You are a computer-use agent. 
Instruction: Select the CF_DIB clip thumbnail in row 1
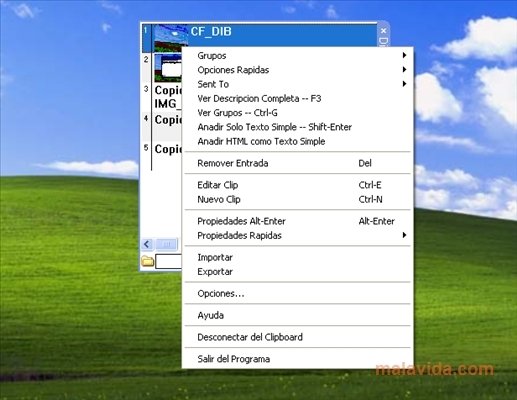click(x=171, y=38)
